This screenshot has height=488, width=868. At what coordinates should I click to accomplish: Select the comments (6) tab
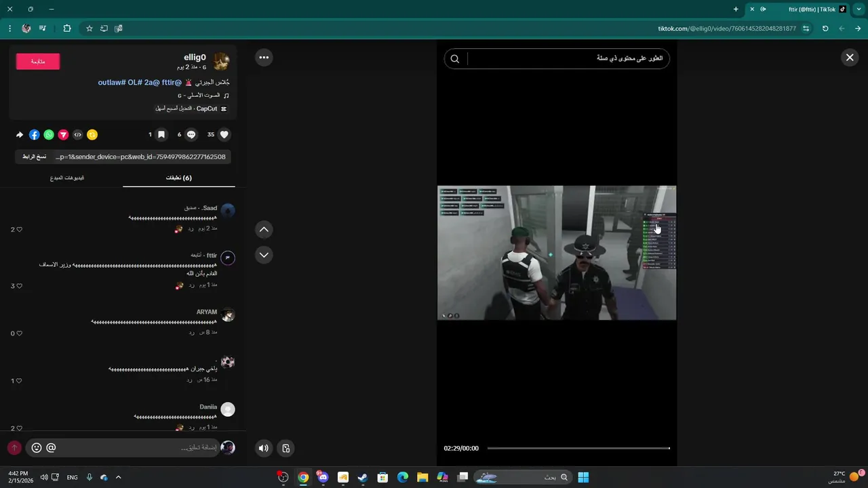click(x=179, y=178)
